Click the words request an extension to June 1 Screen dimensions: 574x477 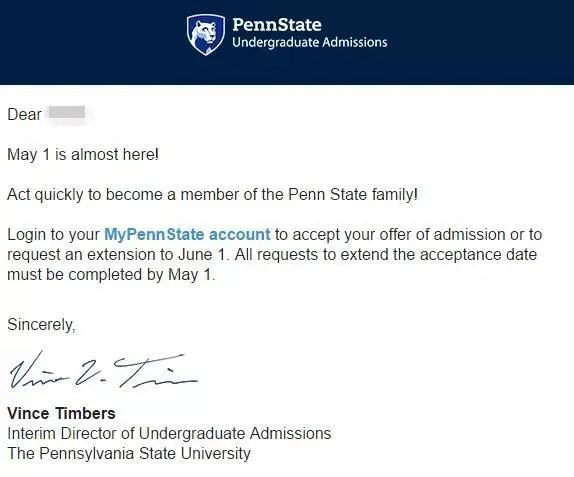coord(118,254)
